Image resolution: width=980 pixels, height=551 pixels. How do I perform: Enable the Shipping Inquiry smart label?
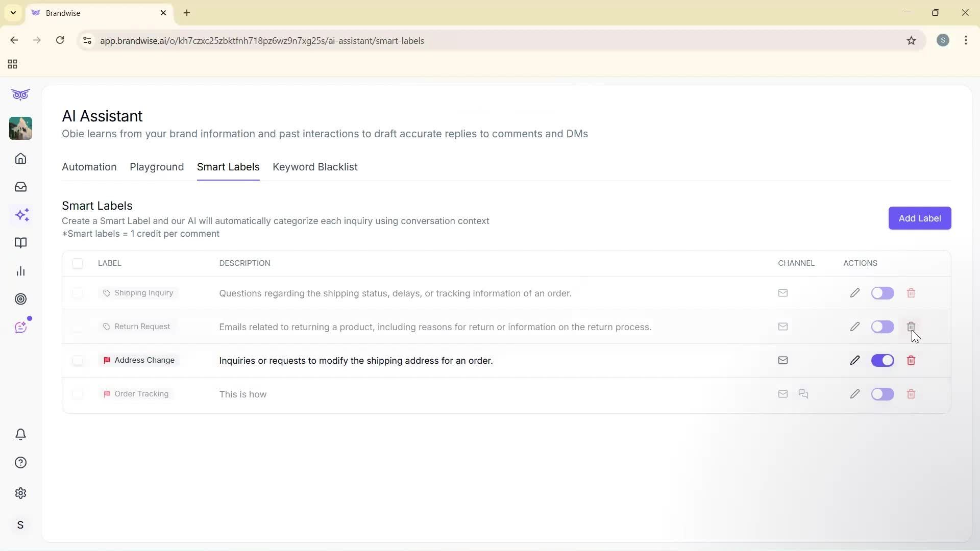(x=883, y=293)
